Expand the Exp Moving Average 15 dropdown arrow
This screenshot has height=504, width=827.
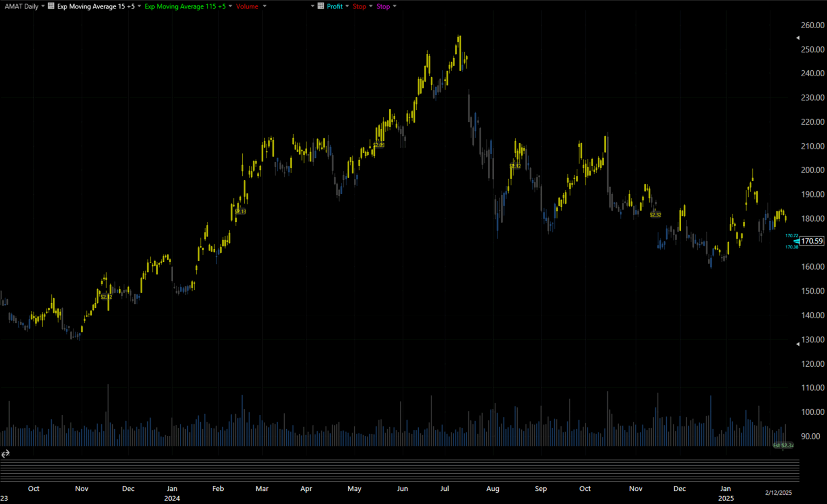tap(139, 6)
